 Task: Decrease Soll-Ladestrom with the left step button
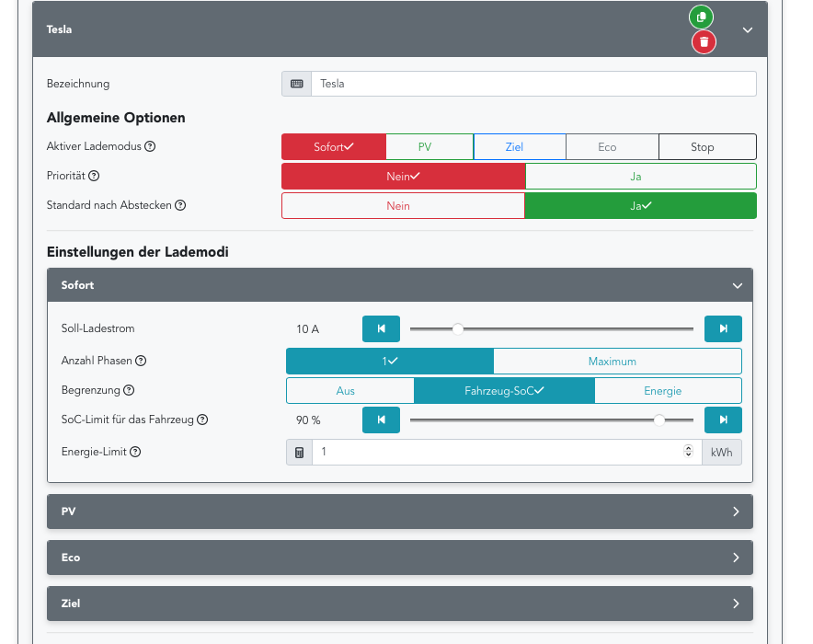click(x=381, y=328)
